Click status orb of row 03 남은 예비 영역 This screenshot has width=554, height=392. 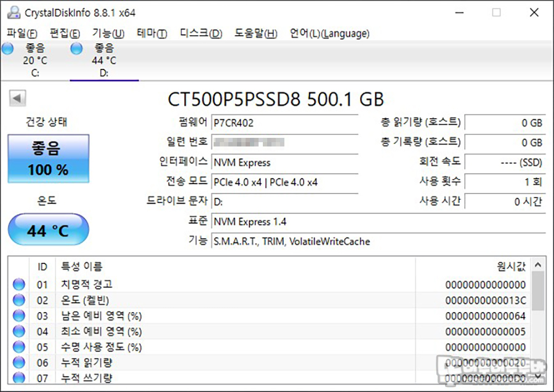click(x=18, y=316)
